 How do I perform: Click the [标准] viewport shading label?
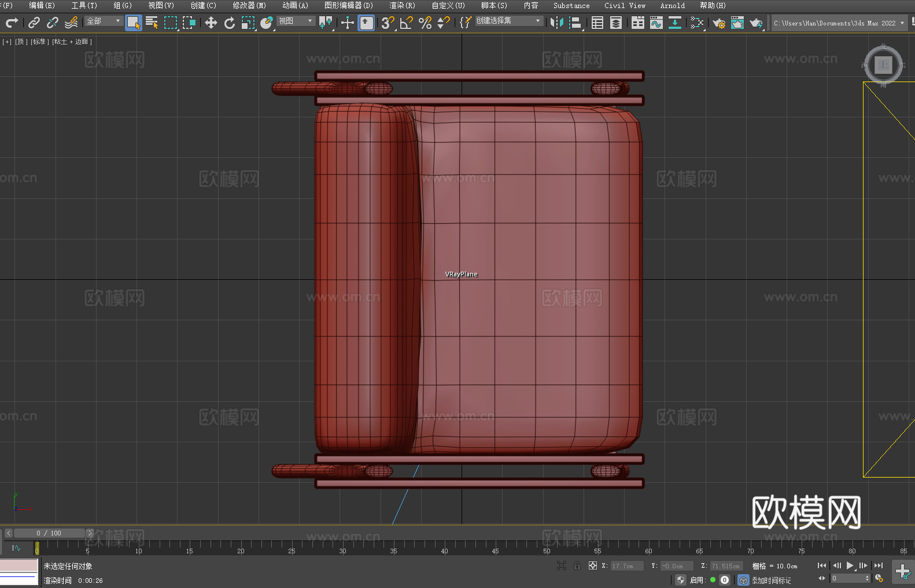coord(39,42)
